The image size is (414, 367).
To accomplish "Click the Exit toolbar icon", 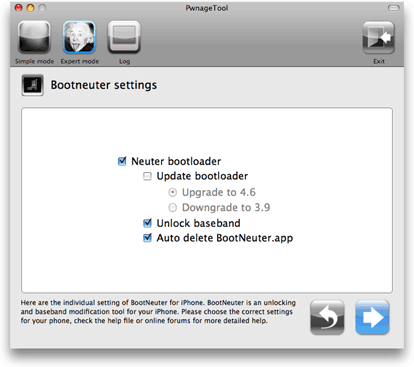I will (379, 37).
